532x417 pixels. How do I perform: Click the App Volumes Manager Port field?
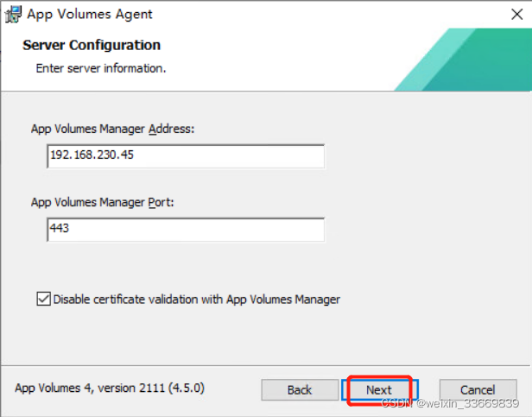coord(186,230)
